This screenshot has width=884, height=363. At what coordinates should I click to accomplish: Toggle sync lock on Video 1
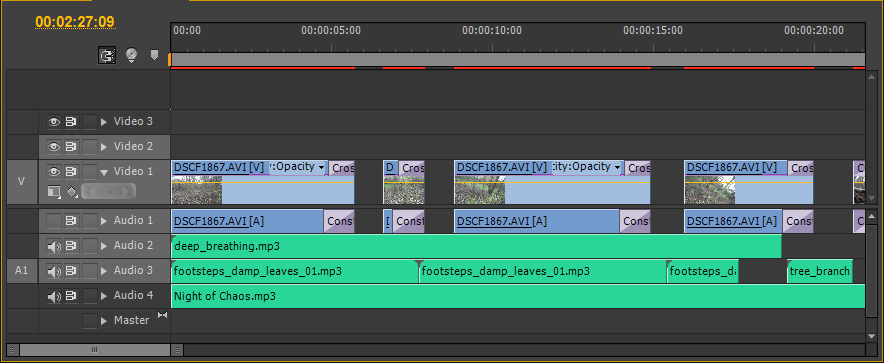(71, 171)
